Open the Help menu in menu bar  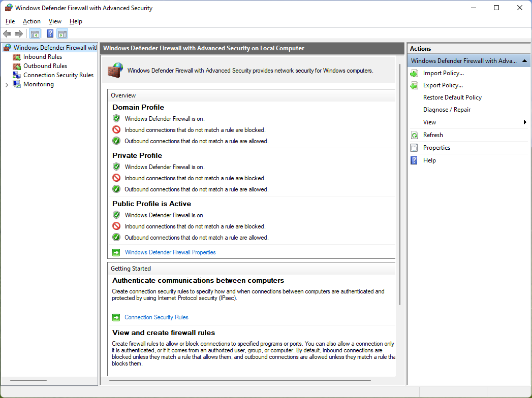coord(76,21)
